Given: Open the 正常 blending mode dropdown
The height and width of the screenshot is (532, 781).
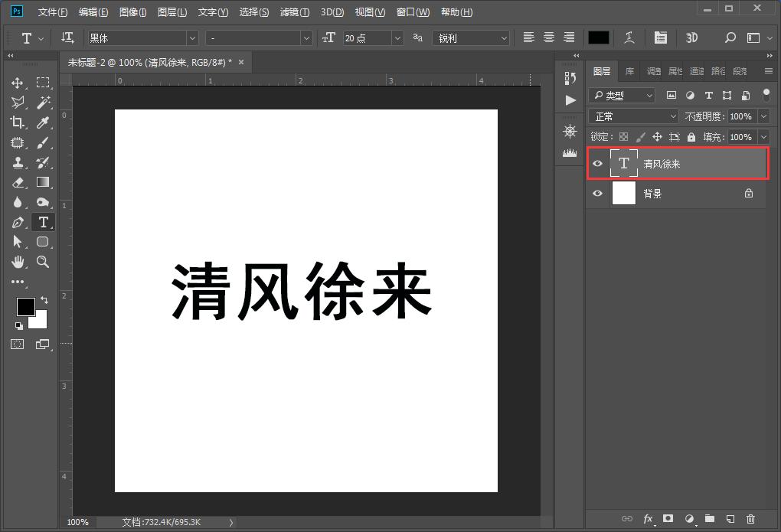Looking at the screenshot, I should coord(633,116).
